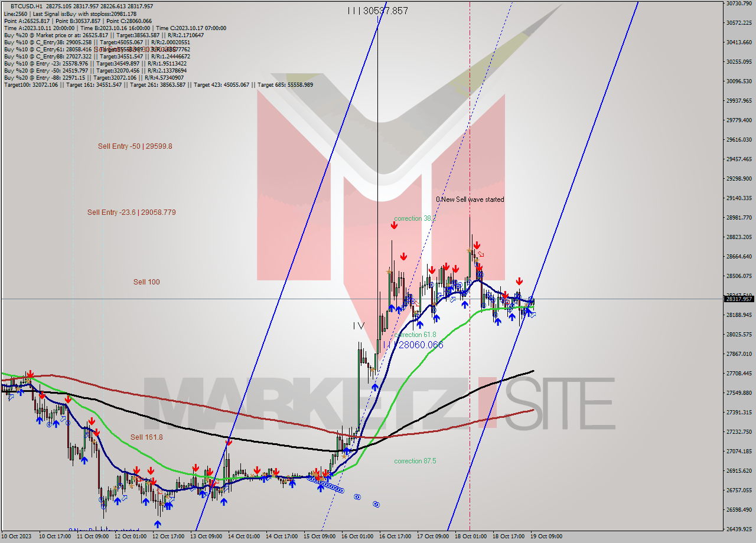
Task: Click the '17 Oct 09:00' time axis label
Action: click(432, 537)
